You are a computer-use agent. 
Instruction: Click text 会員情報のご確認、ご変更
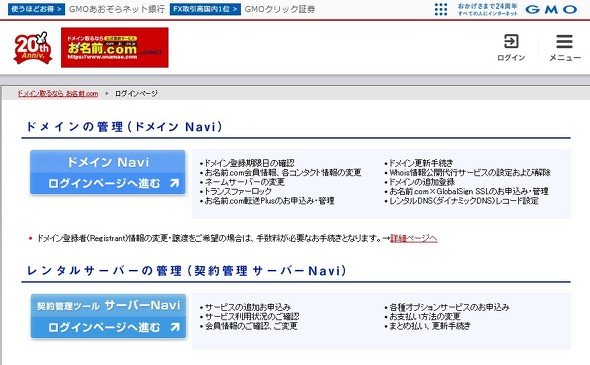tap(251, 326)
